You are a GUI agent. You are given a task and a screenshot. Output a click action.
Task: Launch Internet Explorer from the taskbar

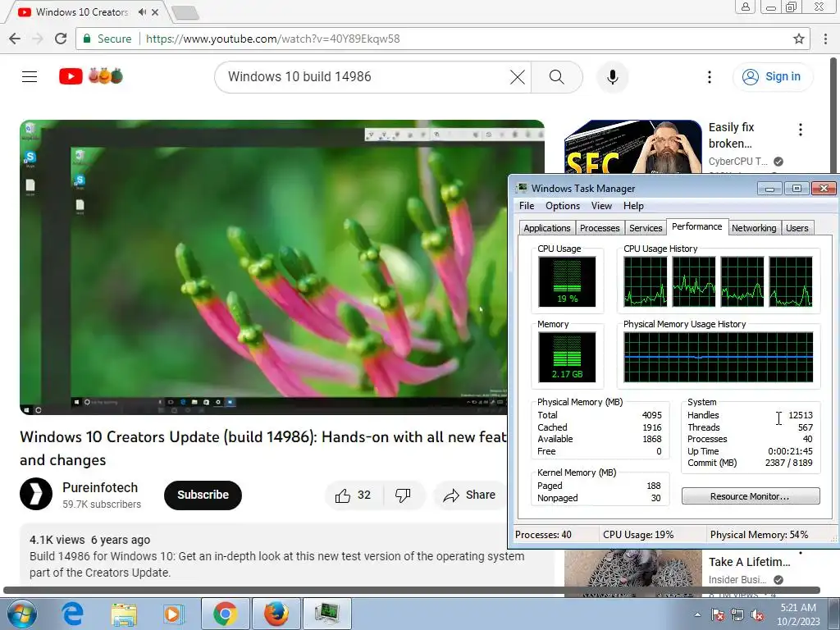72,614
